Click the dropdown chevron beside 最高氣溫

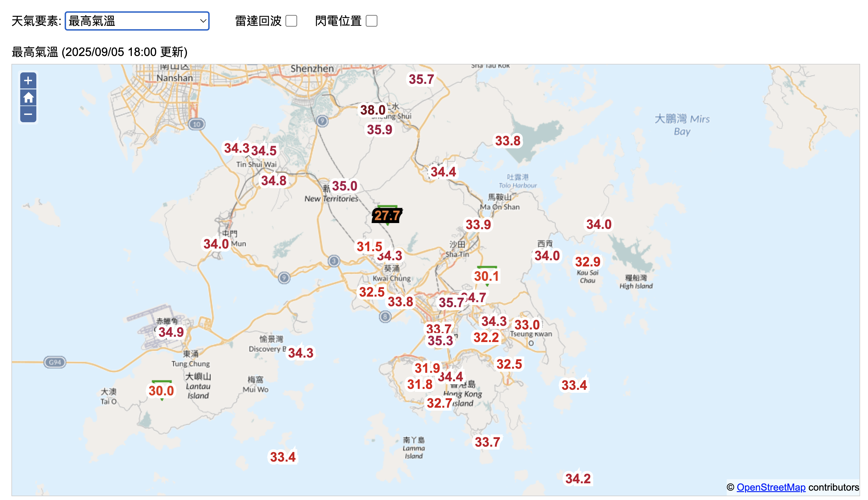(203, 21)
